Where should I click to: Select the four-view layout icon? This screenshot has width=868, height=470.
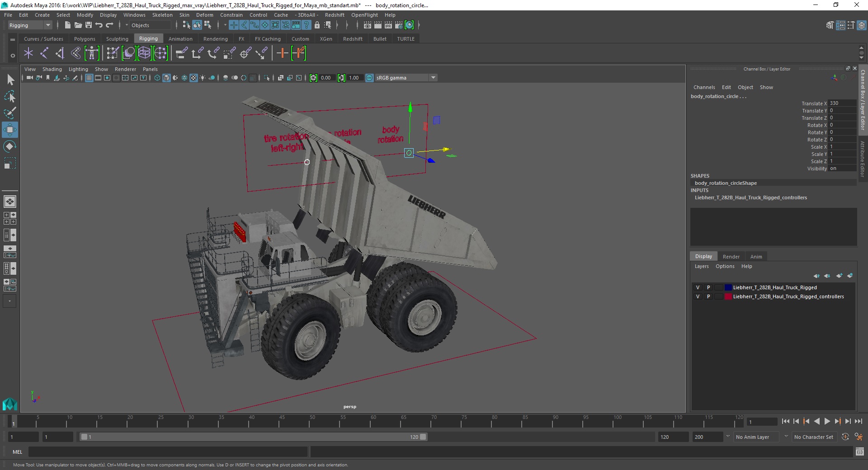coord(9,218)
